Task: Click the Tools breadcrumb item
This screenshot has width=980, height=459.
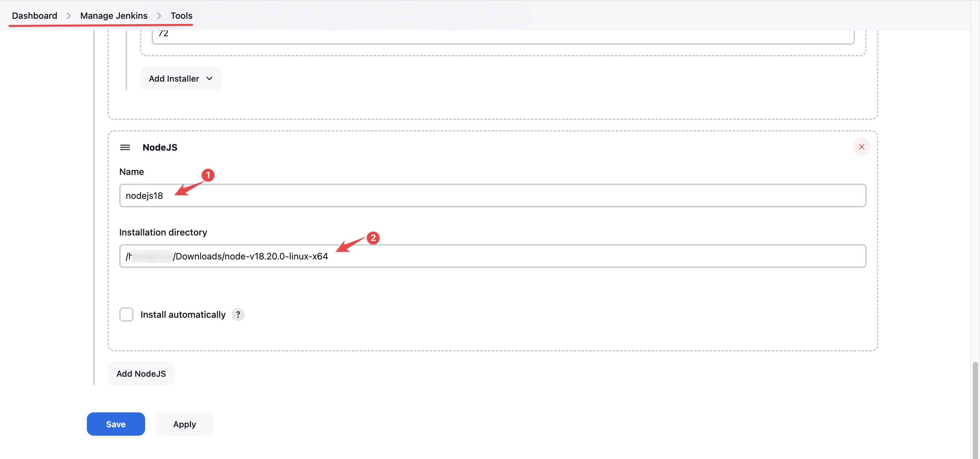Action: coord(181,15)
